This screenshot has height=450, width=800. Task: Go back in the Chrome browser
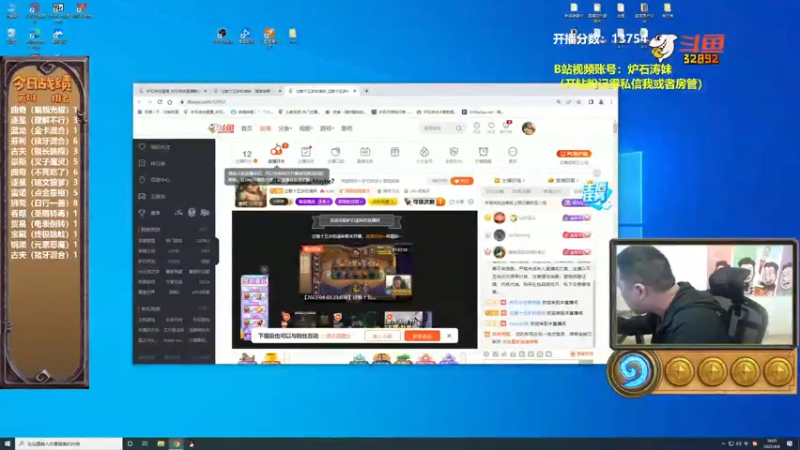click(140, 102)
